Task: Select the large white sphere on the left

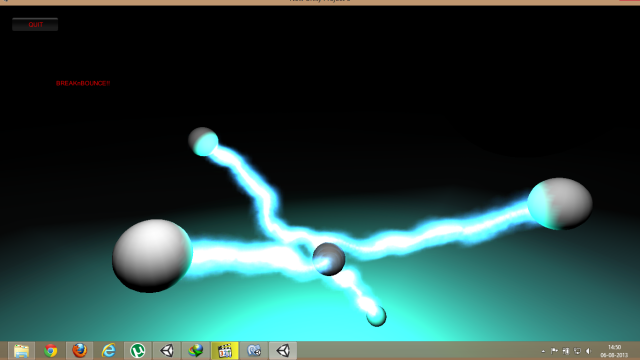Action: [x=152, y=256]
